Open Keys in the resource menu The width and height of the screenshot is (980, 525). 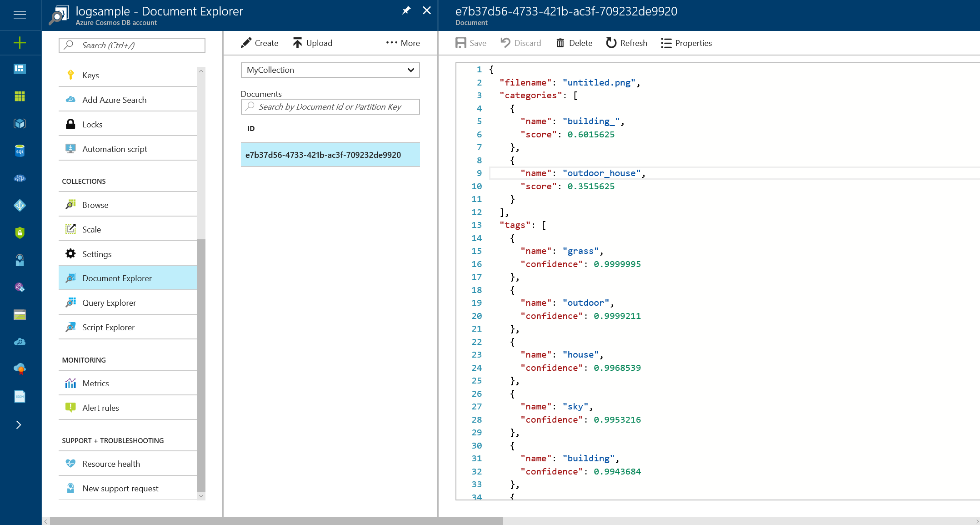pyautogui.click(x=90, y=75)
